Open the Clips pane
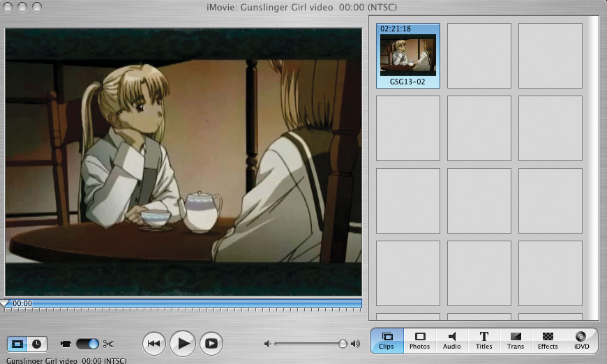 (387, 341)
